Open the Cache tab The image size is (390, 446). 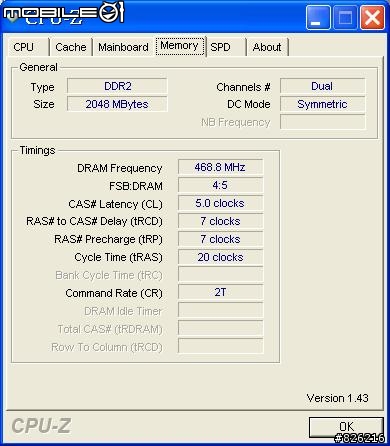pos(71,47)
